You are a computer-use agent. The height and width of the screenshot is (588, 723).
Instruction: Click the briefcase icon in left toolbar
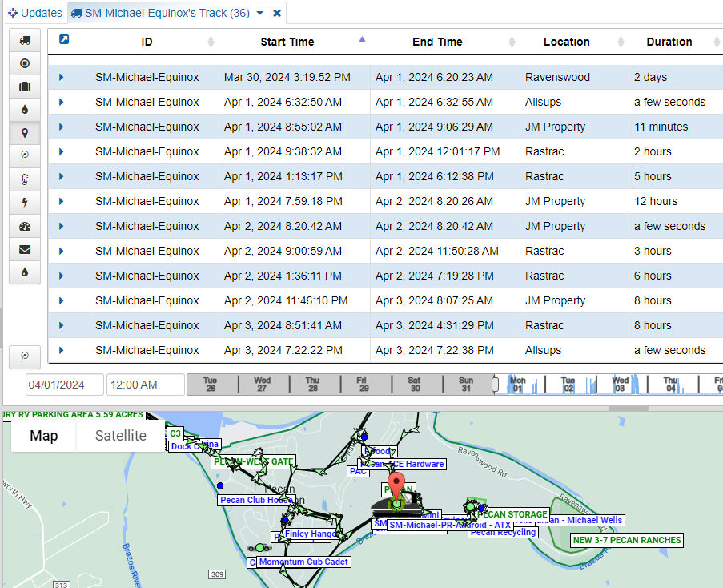pyautogui.click(x=25, y=87)
